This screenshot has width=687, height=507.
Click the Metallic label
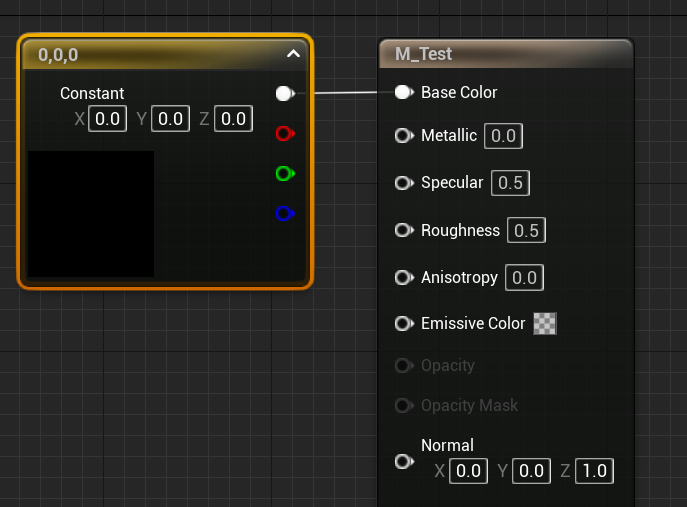[x=449, y=135]
